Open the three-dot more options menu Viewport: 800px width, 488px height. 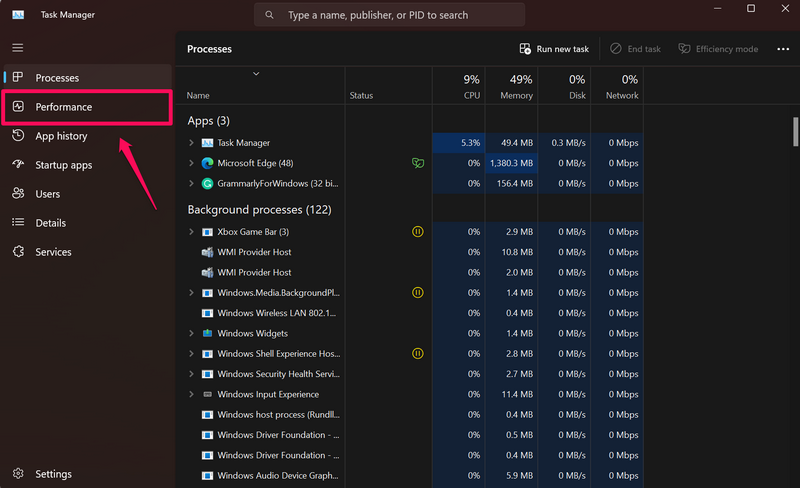click(783, 49)
